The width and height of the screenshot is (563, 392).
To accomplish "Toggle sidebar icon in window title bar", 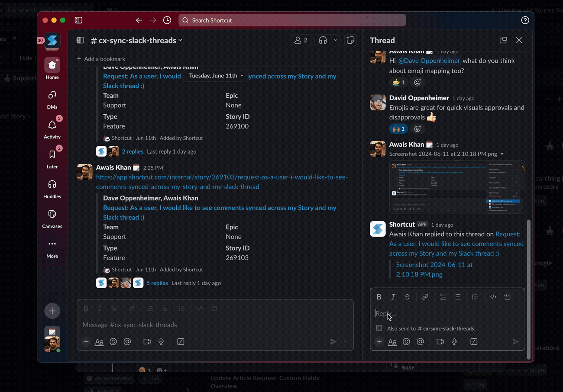I will coord(78,20).
